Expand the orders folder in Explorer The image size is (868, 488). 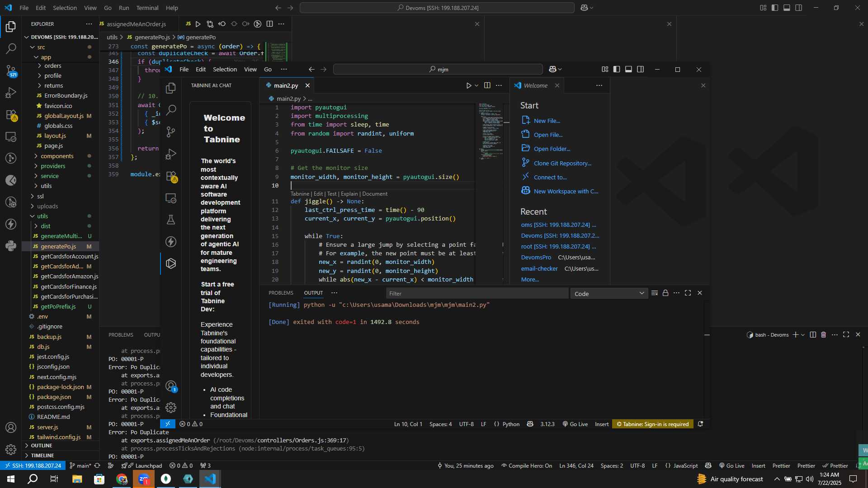(52, 66)
